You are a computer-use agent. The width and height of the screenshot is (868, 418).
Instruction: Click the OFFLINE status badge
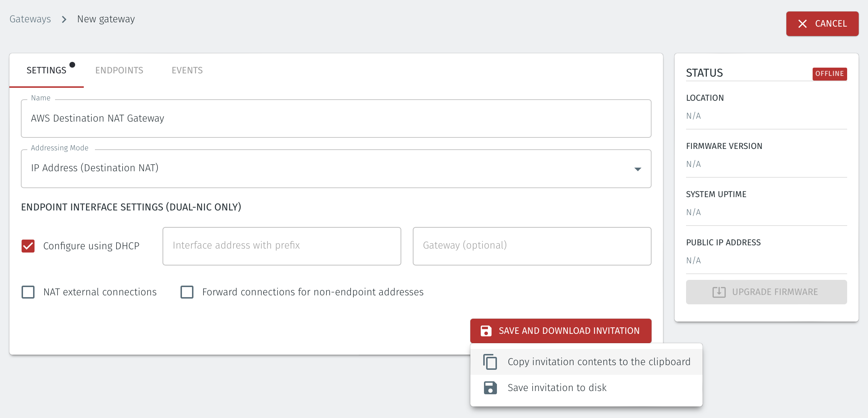coord(830,74)
